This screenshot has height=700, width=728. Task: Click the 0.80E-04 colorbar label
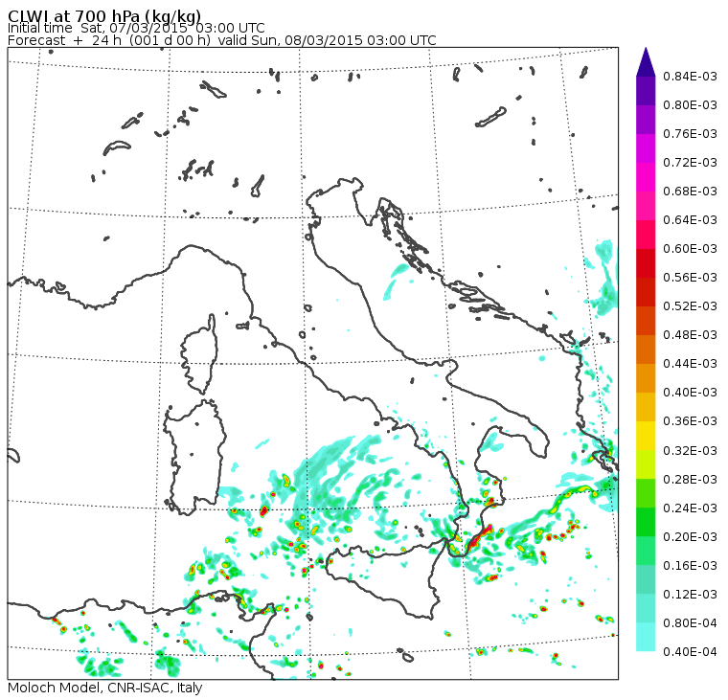pos(690,623)
